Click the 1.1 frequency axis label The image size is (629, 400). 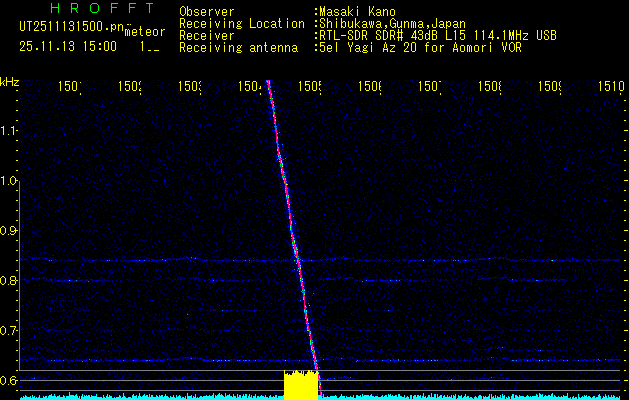(x=9, y=130)
